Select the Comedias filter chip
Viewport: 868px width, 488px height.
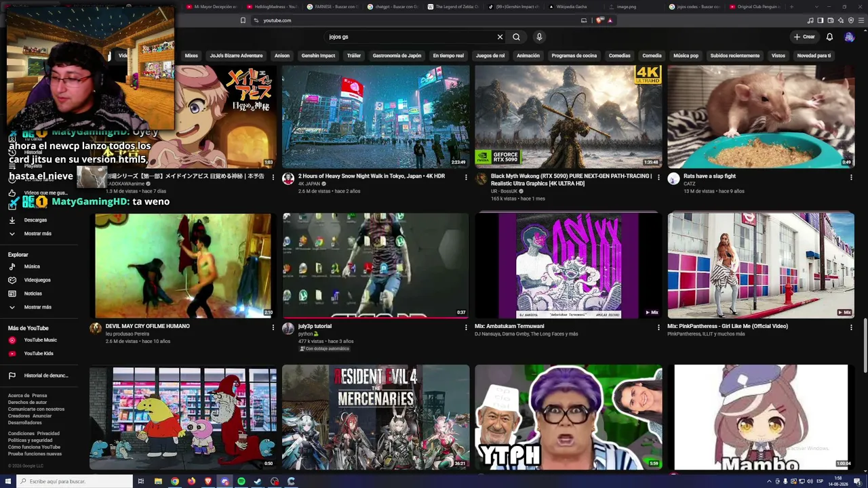click(619, 56)
